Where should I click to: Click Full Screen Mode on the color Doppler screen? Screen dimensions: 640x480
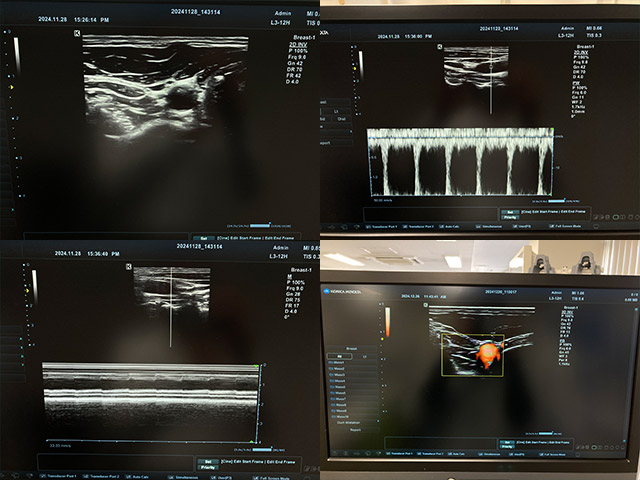pyautogui.click(x=551, y=455)
